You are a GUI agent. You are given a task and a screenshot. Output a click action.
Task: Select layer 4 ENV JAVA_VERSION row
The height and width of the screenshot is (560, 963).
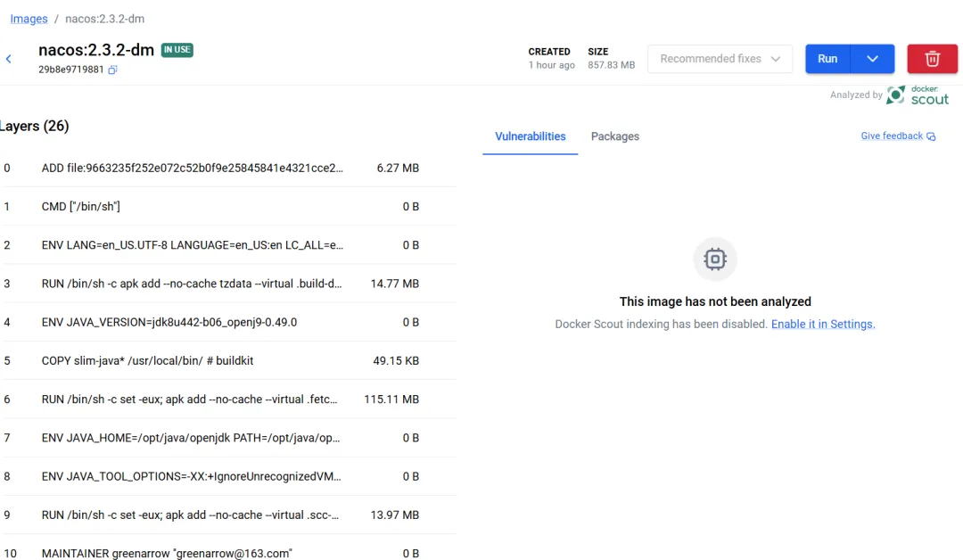tap(228, 323)
